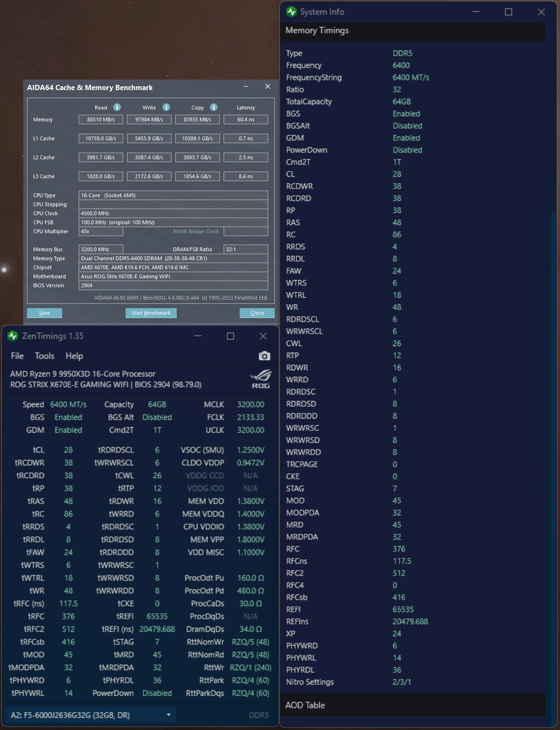Viewport: 560px width, 730px height.
Task: Click the FCLK value 2133.33
Action: pyautogui.click(x=251, y=417)
